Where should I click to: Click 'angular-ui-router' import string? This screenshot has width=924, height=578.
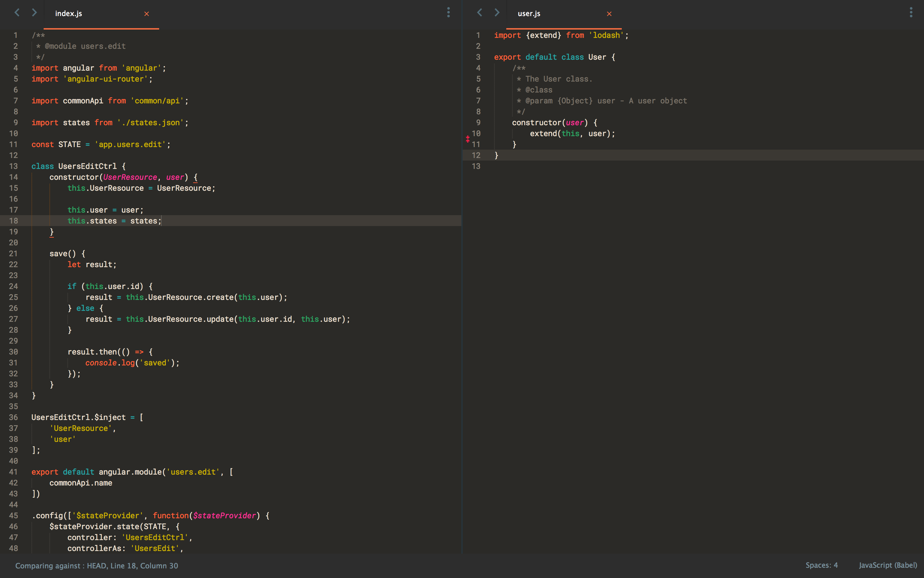point(105,79)
